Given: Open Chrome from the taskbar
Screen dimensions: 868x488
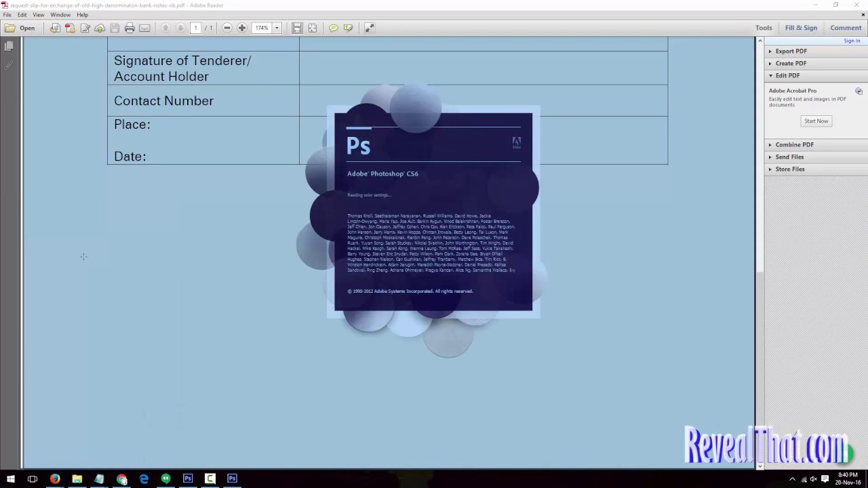Looking at the screenshot, I should point(121,479).
